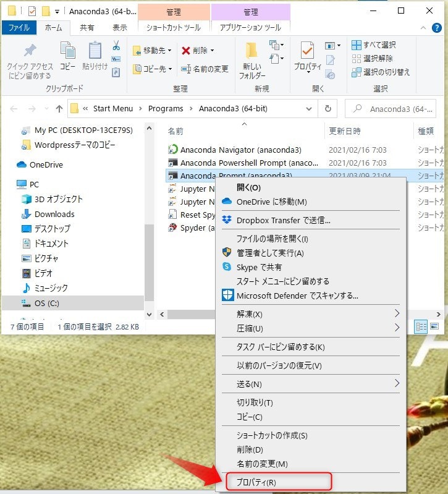Viewport: 448px width, 494px height.
Task: Switch to View (表示) tab
Action: 120,28
